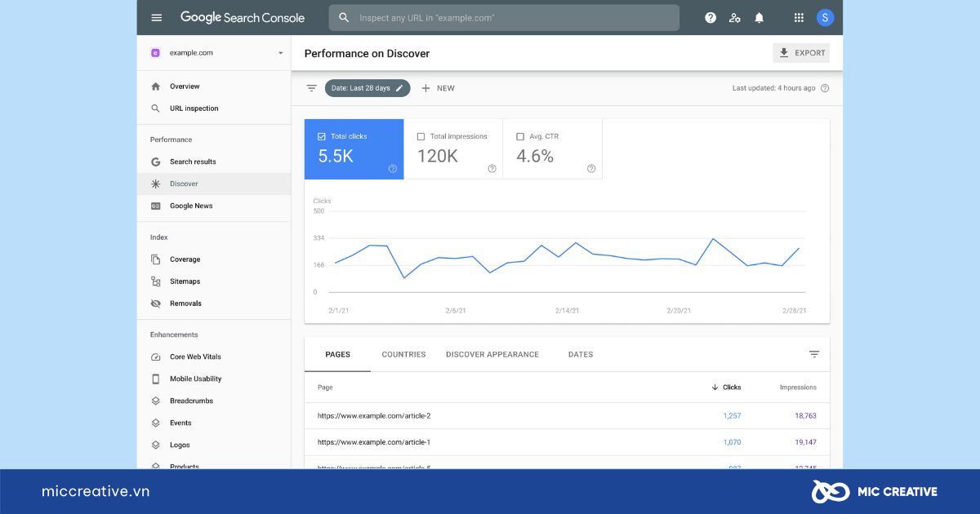
Task: Click the Removals crossed-eye icon
Action: [x=156, y=304]
